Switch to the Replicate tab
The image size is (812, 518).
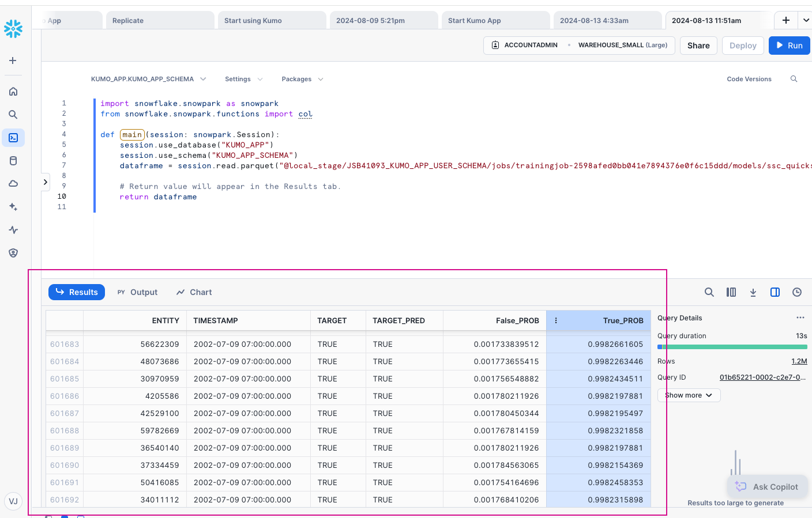coord(160,20)
